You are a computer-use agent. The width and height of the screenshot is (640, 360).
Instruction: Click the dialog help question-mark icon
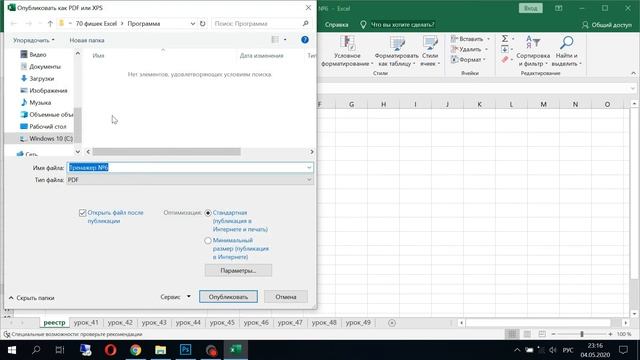(304, 40)
